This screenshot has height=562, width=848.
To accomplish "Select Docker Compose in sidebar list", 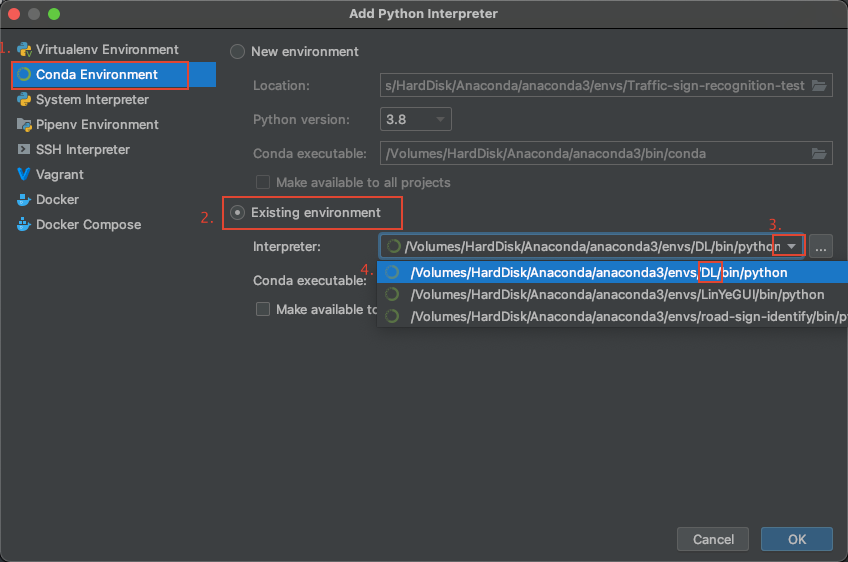I will coord(88,225).
